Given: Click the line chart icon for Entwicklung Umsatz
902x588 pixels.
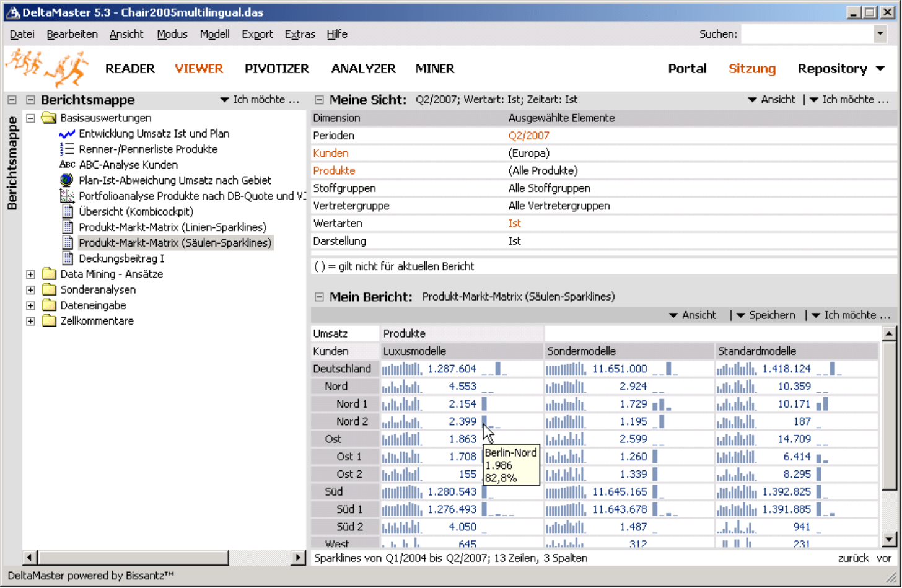Looking at the screenshot, I should point(67,134).
